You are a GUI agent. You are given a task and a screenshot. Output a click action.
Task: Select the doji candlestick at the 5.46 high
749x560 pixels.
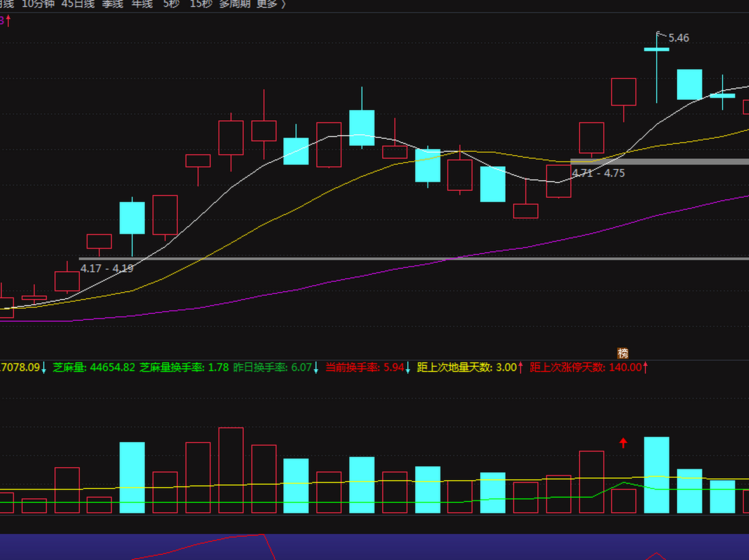tap(657, 49)
